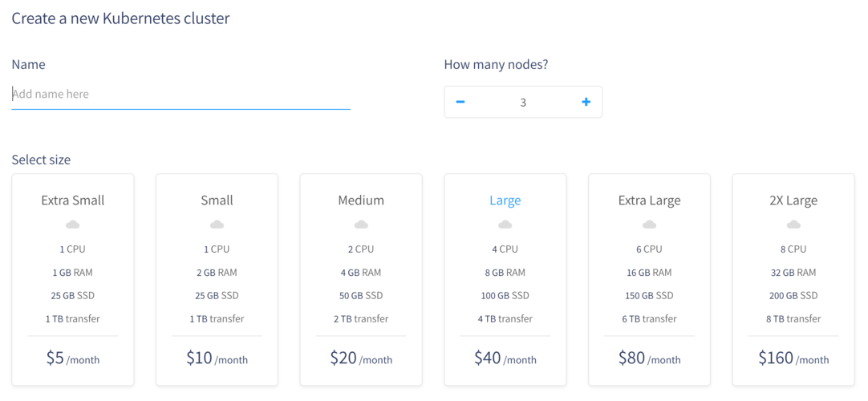Click 4 CPU on Large card

coord(505,249)
